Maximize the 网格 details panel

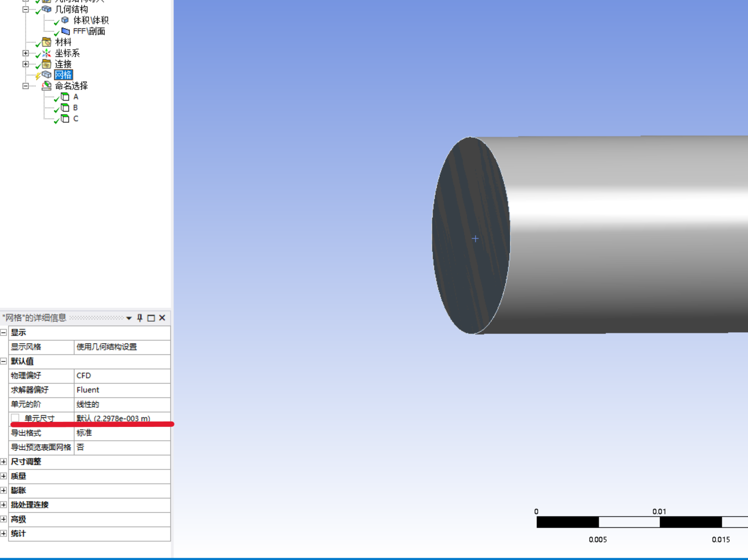(x=151, y=318)
